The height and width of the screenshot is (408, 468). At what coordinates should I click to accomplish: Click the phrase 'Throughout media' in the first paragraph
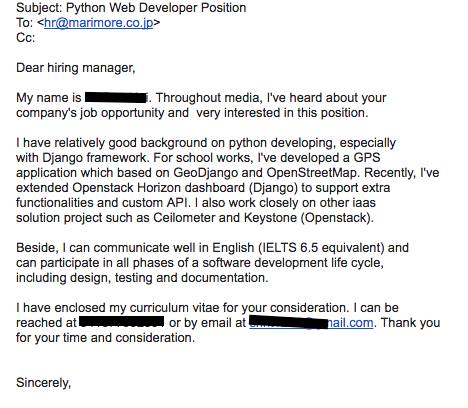(207, 98)
